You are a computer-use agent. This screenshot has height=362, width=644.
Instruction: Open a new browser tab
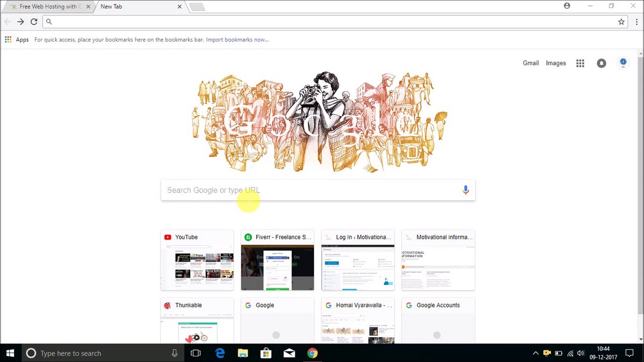tap(197, 7)
